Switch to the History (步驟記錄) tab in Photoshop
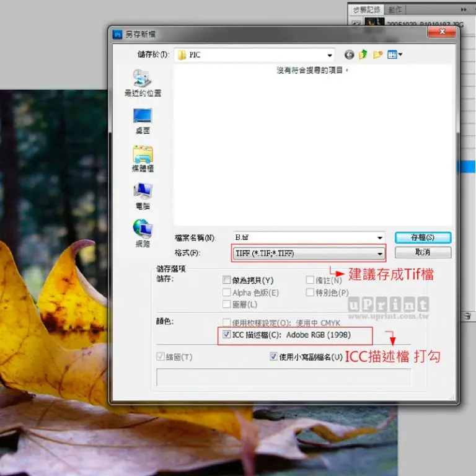This screenshot has width=476, height=476. coord(366,10)
